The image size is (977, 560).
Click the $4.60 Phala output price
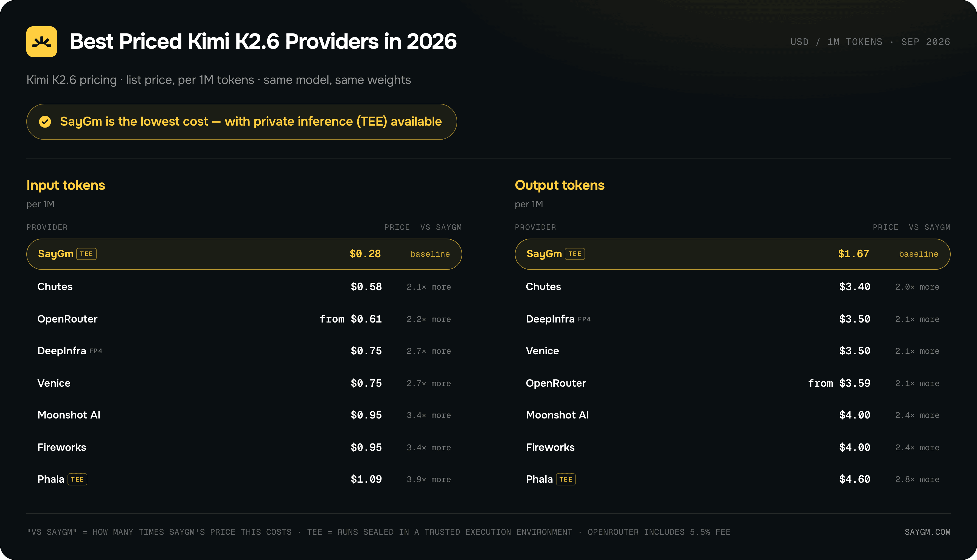click(x=855, y=480)
